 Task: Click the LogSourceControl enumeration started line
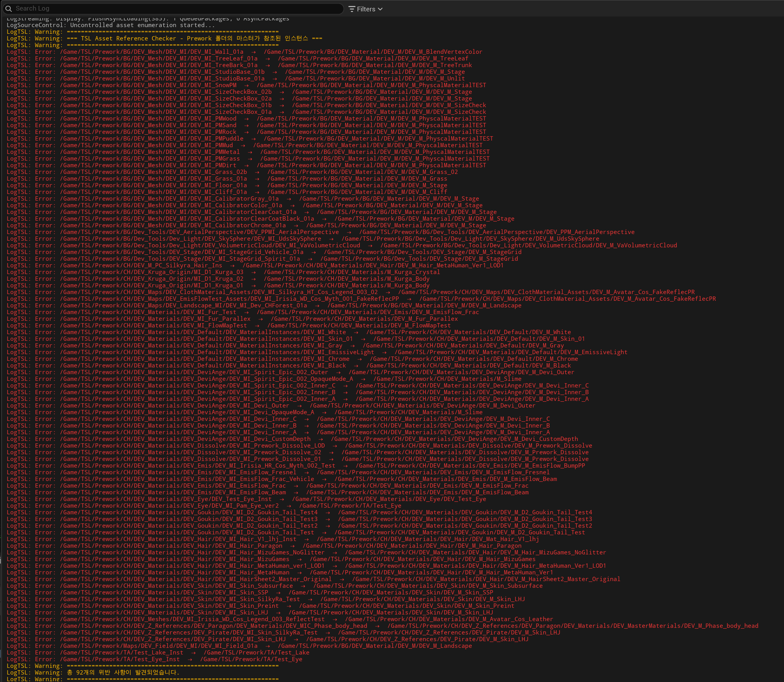tap(111, 25)
